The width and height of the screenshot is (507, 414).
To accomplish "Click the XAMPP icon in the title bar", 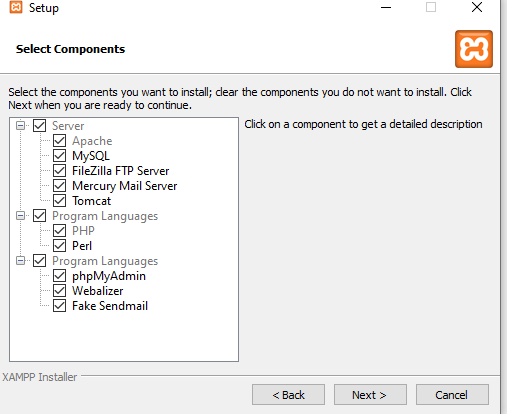I will [16, 7].
